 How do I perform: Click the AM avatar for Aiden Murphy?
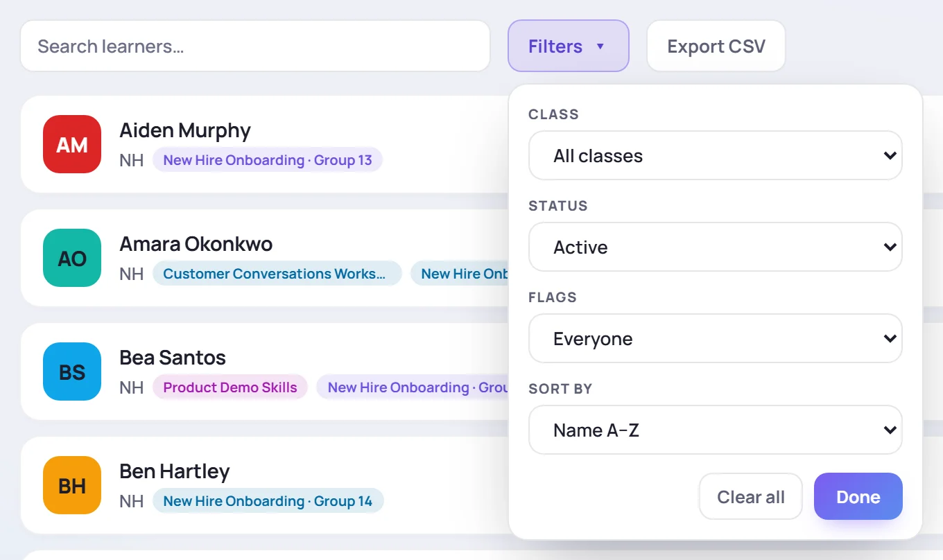point(72,144)
